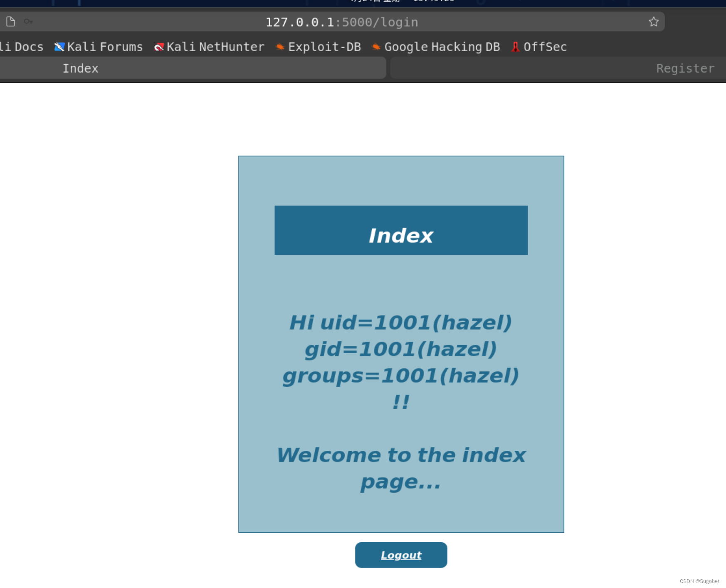Open the OffSec bookmark
726x588 pixels.
[539, 47]
